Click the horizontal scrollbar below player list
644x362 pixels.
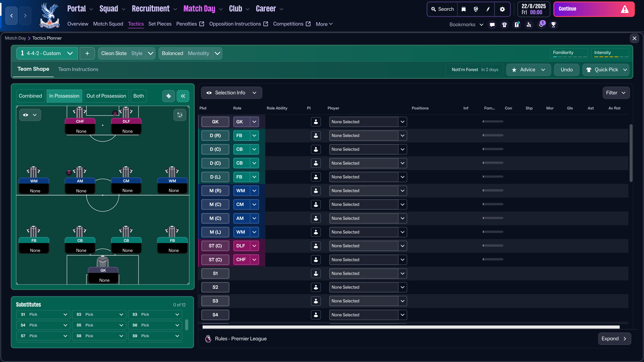(x=411, y=327)
